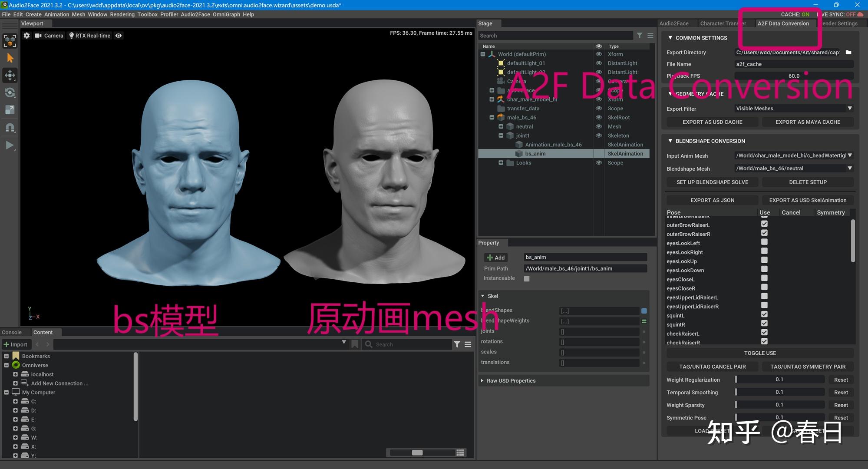The image size is (868, 469).
Task: Expand the neutral mesh in the stage tree
Action: point(501,126)
